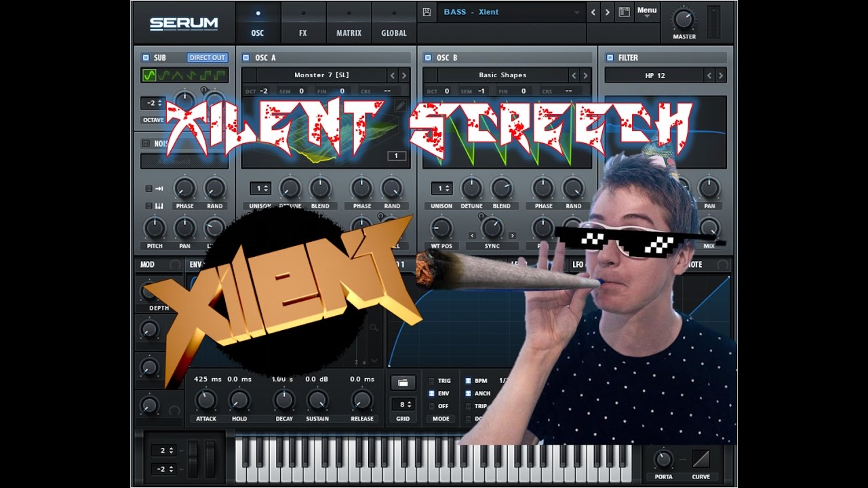Enable LFO OFF mode
This screenshot has height=488, width=868.
[432, 406]
